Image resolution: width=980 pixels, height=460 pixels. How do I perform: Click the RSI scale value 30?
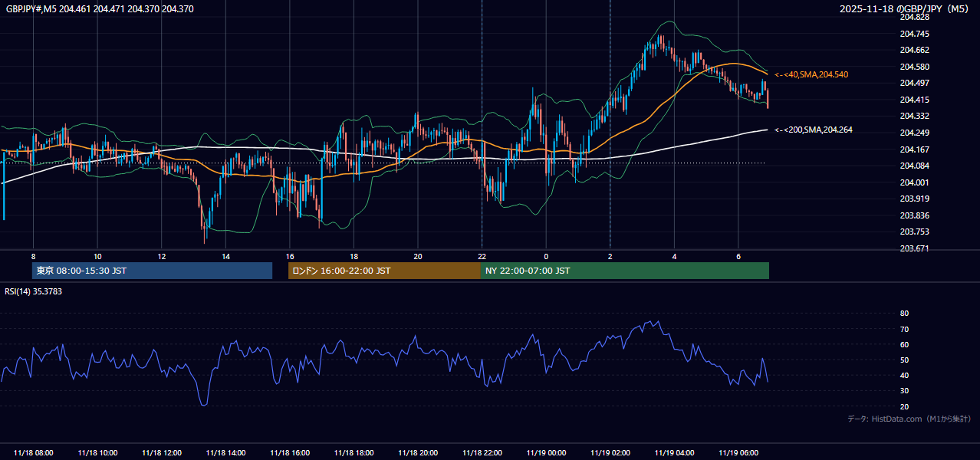click(904, 391)
